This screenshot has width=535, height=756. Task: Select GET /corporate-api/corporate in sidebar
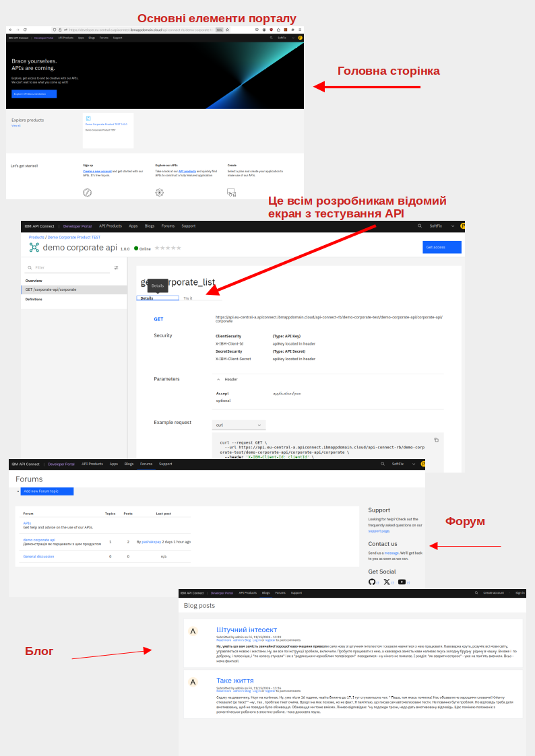click(73, 289)
